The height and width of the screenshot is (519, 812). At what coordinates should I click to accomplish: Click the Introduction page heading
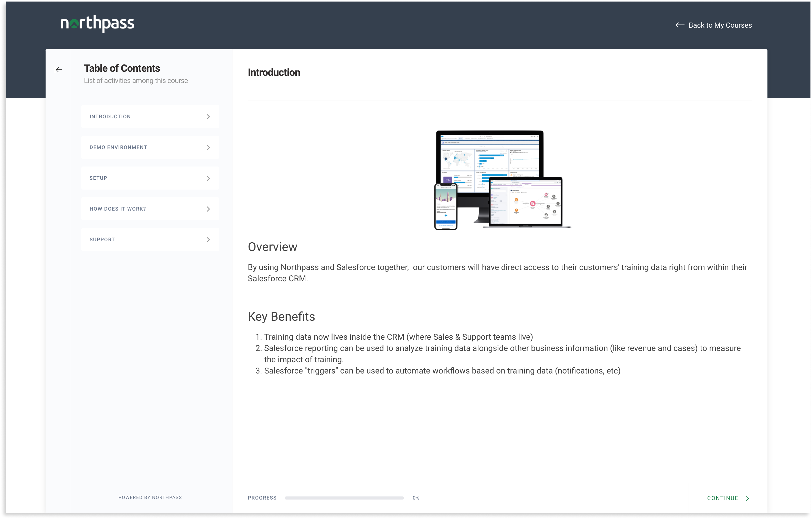(x=274, y=72)
